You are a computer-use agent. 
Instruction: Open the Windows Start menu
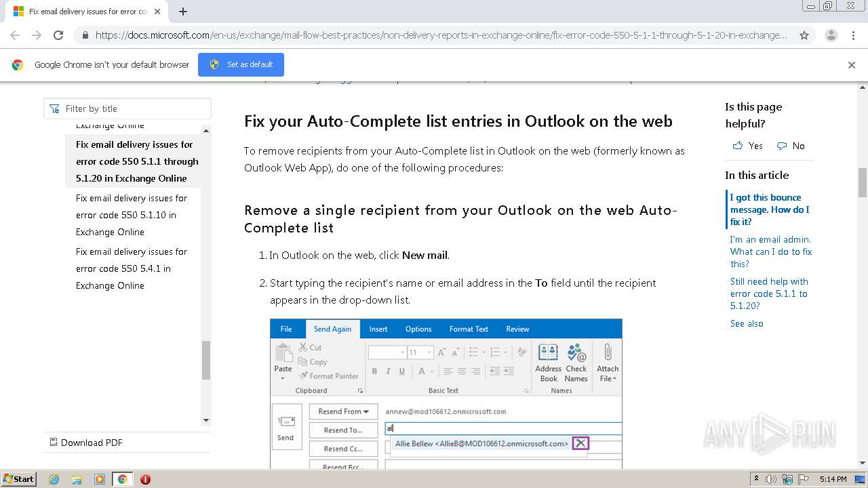pos(18,479)
